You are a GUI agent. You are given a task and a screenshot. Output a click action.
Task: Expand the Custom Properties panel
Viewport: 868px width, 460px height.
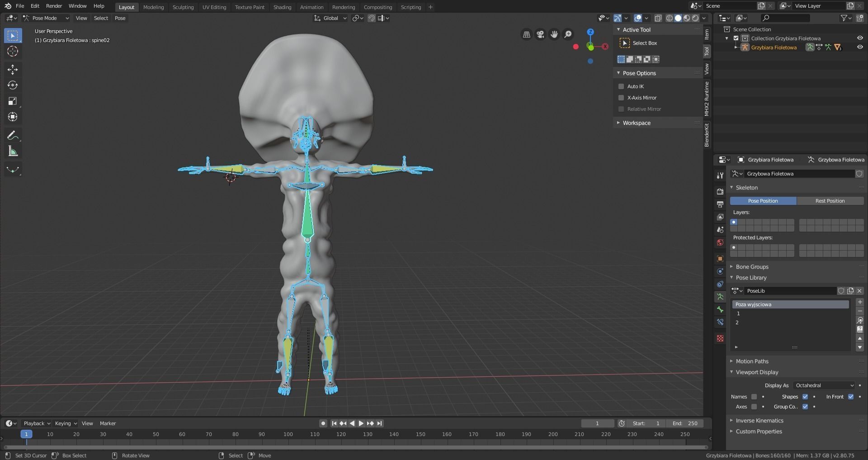click(x=759, y=432)
